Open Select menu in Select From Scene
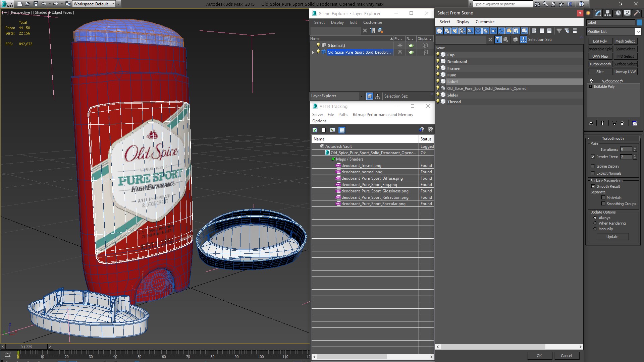 point(445,22)
